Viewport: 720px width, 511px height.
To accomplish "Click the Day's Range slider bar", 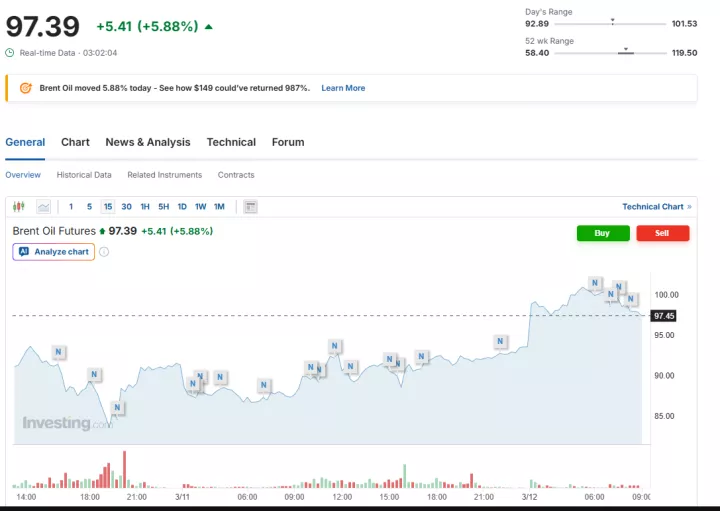I will point(612,23).
